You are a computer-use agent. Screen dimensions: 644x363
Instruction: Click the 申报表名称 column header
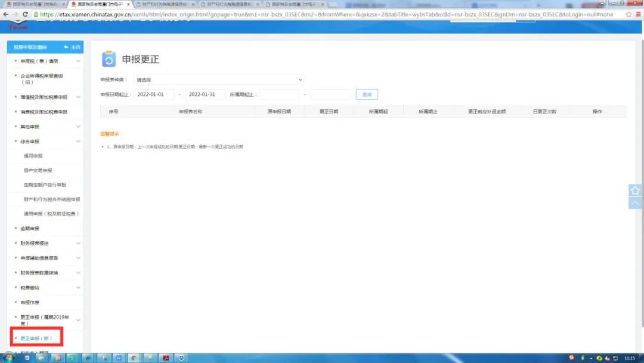[190, 112]
